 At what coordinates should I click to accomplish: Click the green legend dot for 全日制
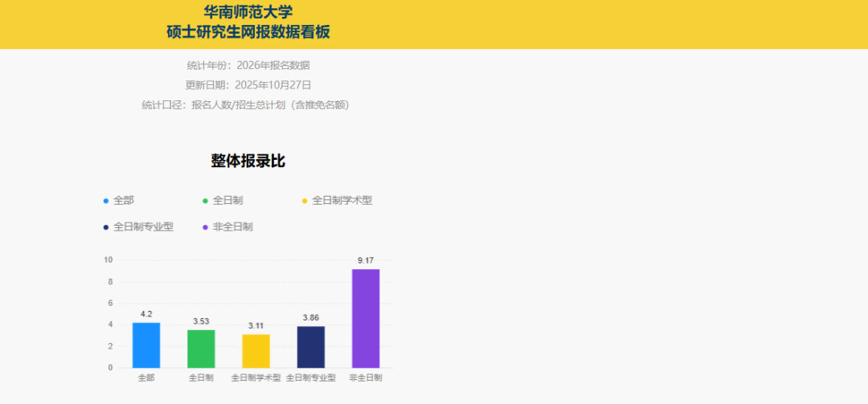tap(205, 201)
